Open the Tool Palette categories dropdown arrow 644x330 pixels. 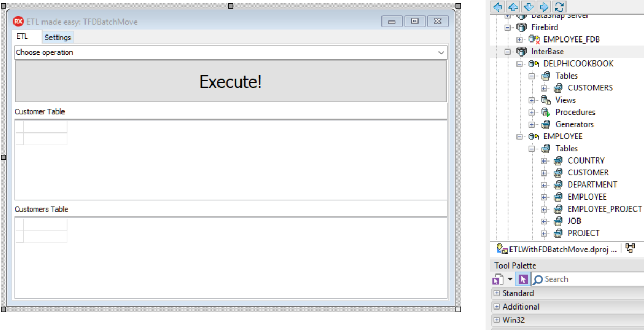coord(510,279)
